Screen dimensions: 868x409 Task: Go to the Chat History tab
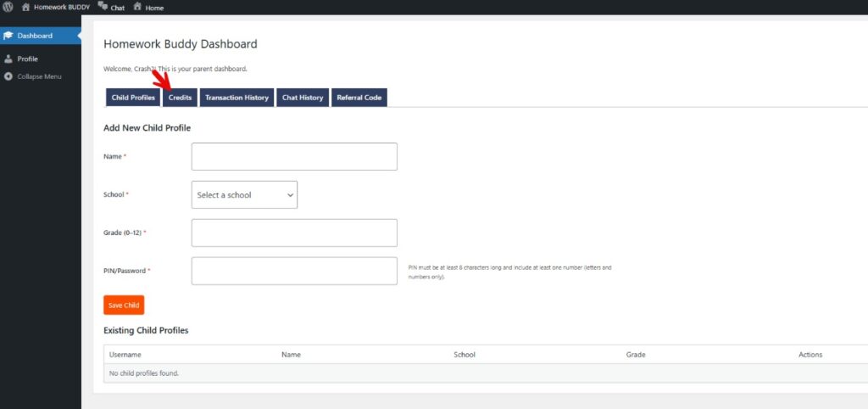pos(303,98)
